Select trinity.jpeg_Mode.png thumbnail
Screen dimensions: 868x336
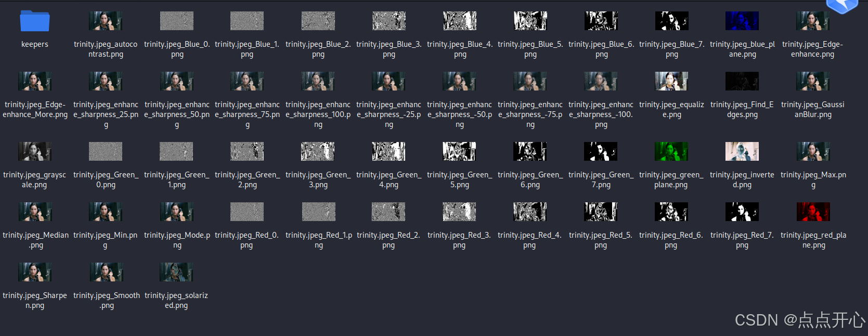tap(177, 212)
